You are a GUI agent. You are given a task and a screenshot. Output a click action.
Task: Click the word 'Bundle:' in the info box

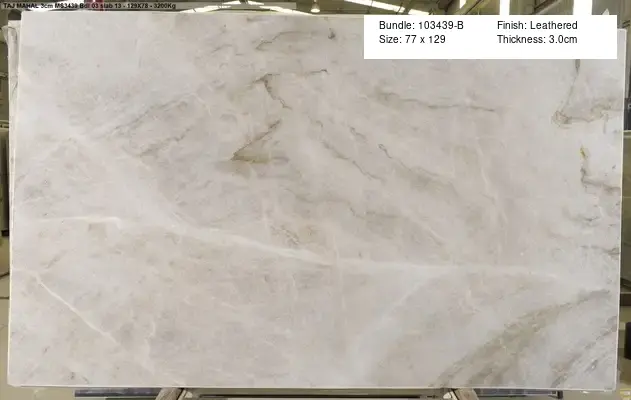pos(397,24)
